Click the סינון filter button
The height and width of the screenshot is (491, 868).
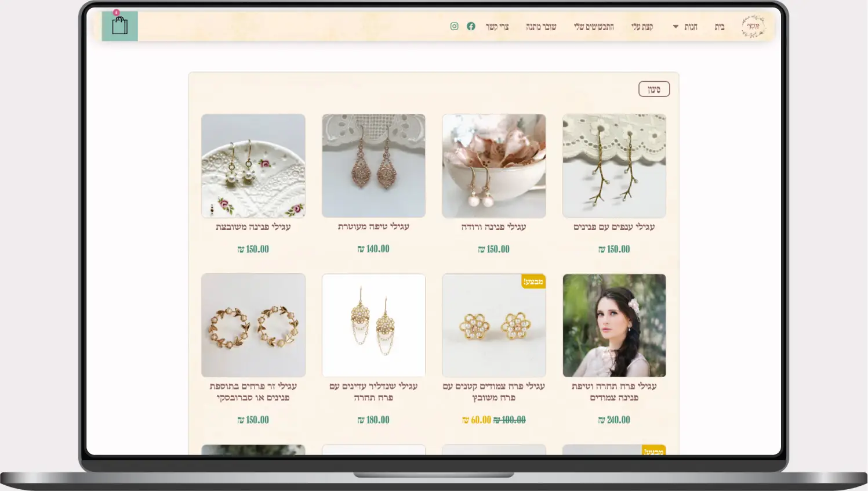(x=654, y=89)
